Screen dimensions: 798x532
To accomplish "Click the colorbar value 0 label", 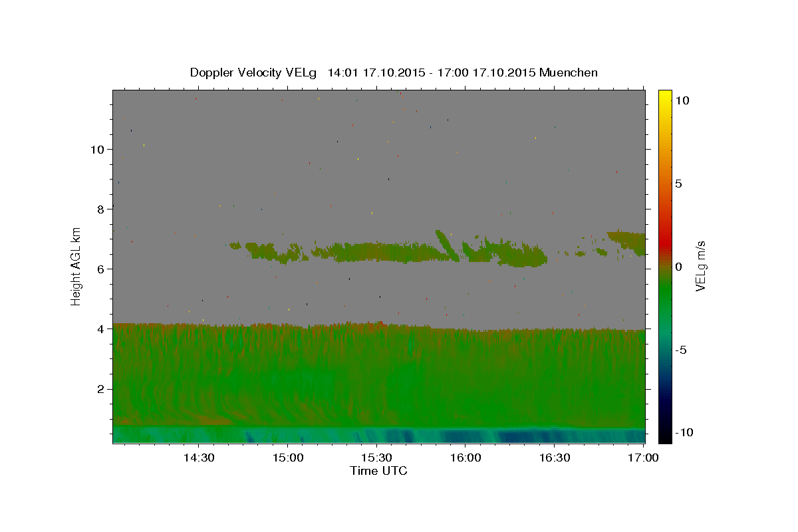I will pos(678,267).
